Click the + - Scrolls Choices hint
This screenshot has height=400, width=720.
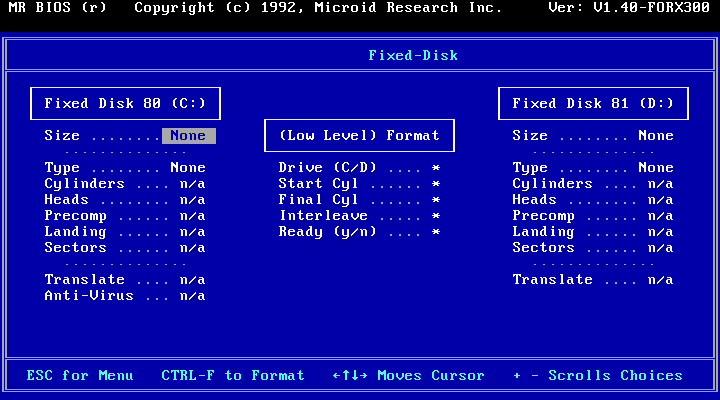[598, 376]
